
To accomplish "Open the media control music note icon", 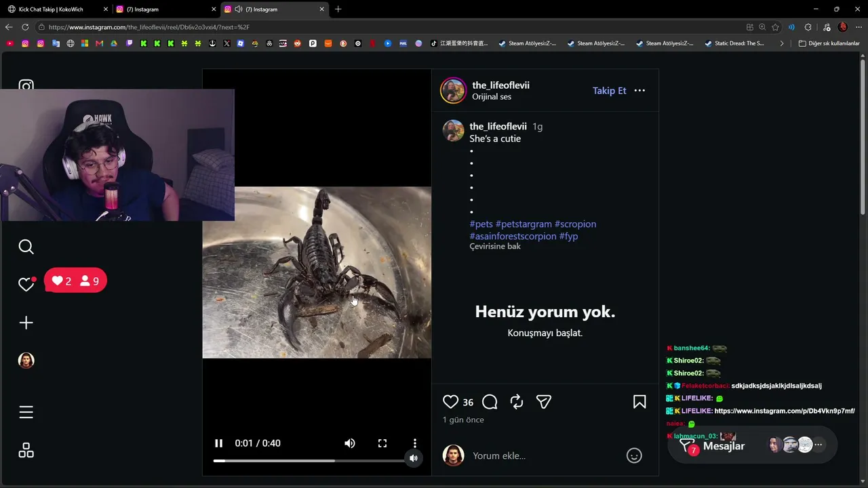I will point(825,27).
